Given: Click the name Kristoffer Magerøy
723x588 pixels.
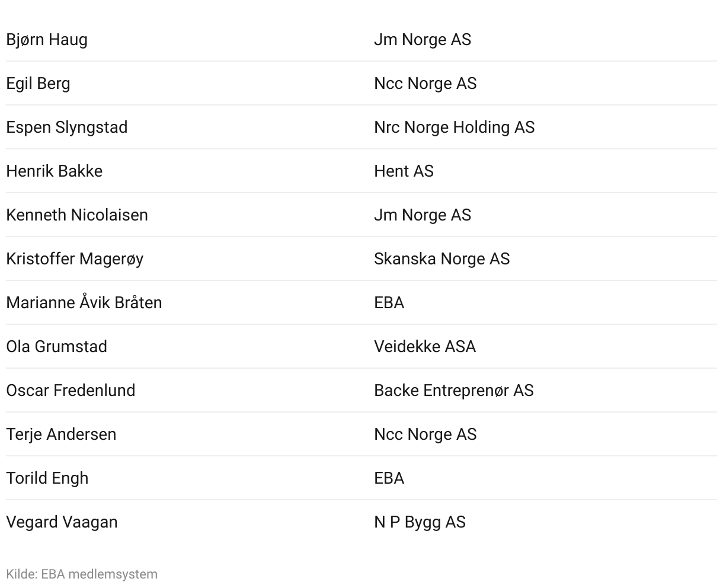Looking at the screenshot, I should (x=75, y=259).
